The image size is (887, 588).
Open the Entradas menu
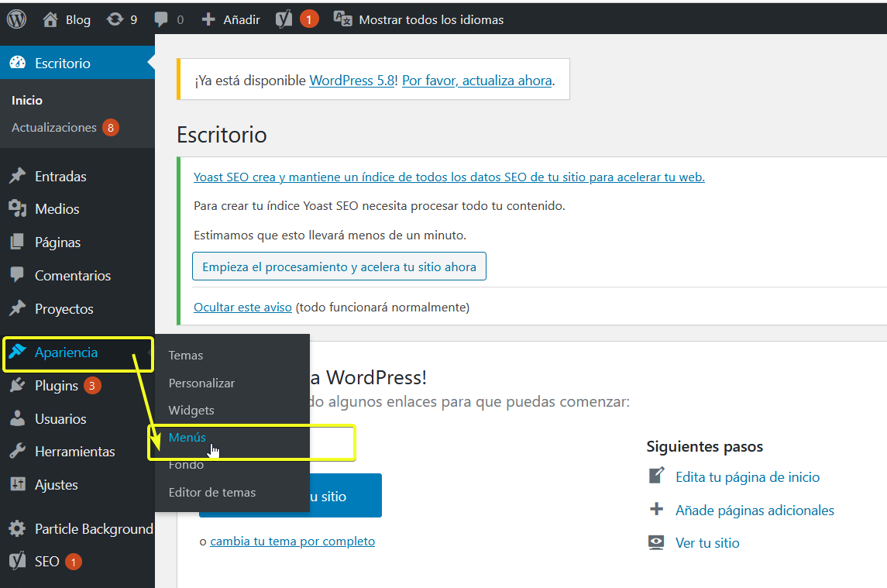tap(60, 176)
